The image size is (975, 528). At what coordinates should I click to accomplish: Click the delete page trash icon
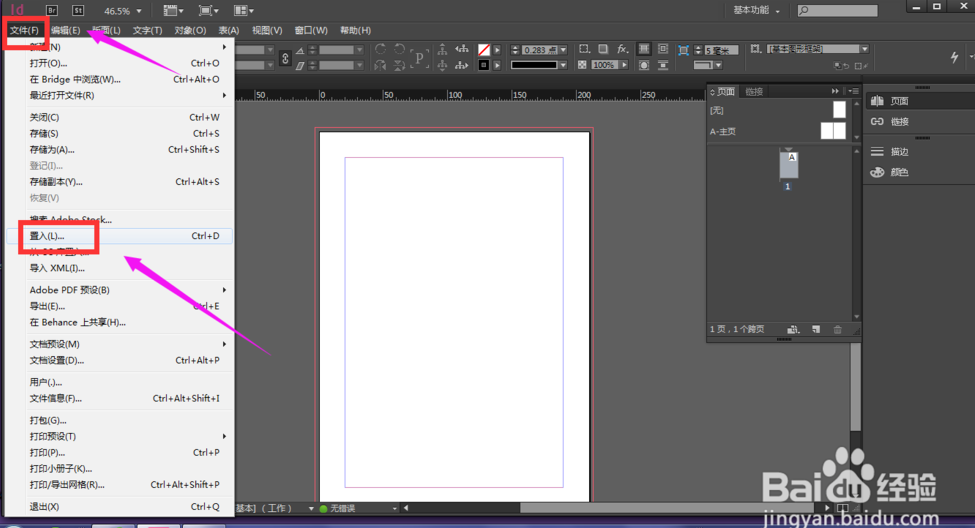click(837, 329)
